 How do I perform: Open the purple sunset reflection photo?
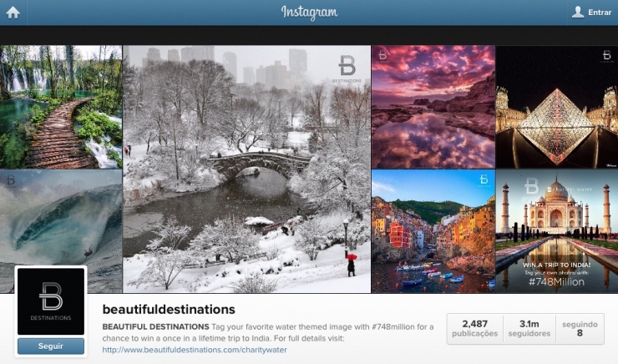(x=433, y=107)
